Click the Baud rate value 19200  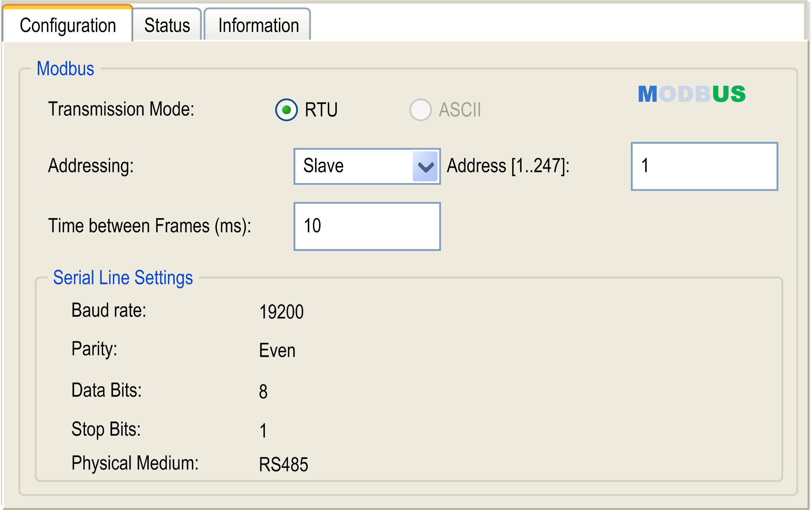[x=281, y=311]
